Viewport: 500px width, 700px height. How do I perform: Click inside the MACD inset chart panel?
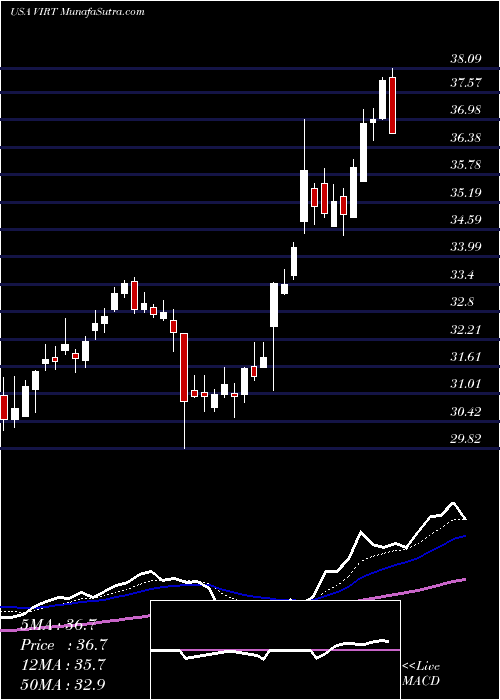click(x=275, y=650)
